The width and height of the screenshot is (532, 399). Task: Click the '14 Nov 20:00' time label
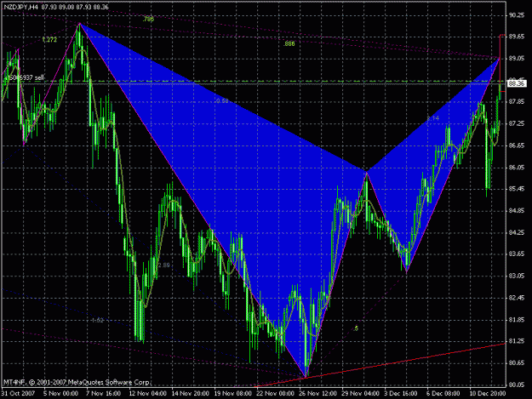pos(191,393)
